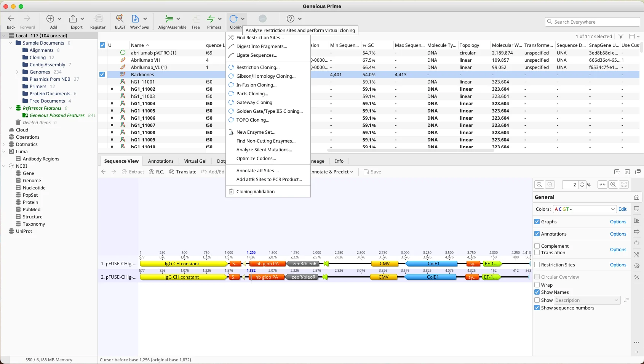The image size is (644, 364).
Task: Click the Align/Assemble icon
Action: point(169,18)
